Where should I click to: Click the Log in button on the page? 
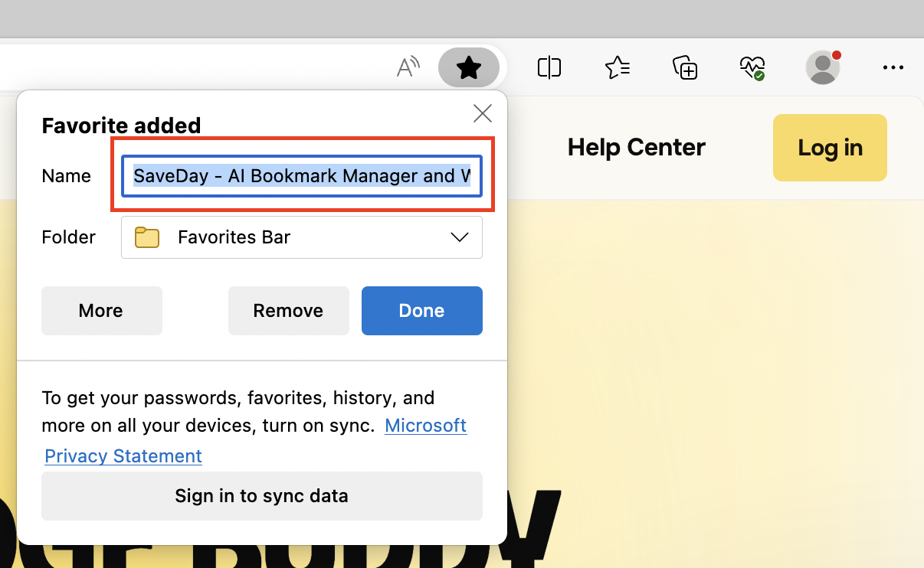830,148
